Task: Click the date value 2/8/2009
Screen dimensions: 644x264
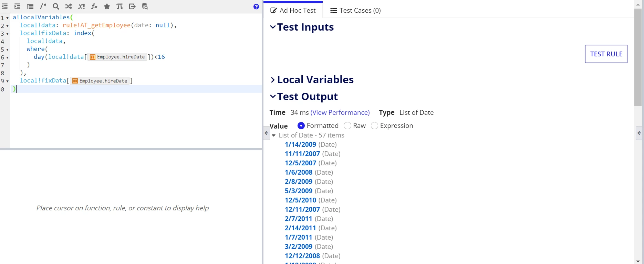Action: (299, 182)
